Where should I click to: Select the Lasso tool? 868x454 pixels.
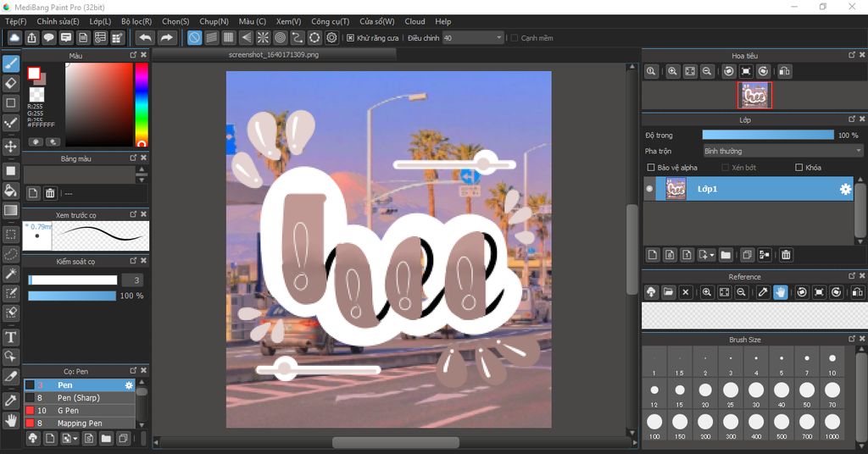coord(10,254)
